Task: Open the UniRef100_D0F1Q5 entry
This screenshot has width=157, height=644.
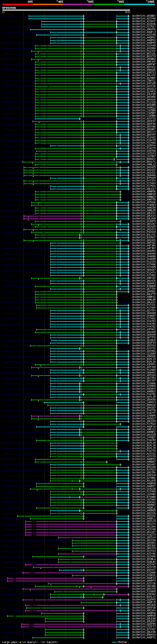Action: click(144, 84)
